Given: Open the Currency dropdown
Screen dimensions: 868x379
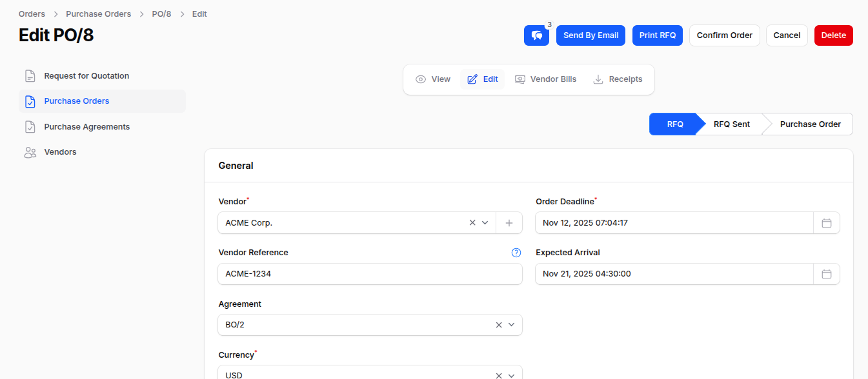Looking at the screenshot, I should (512, 374).
